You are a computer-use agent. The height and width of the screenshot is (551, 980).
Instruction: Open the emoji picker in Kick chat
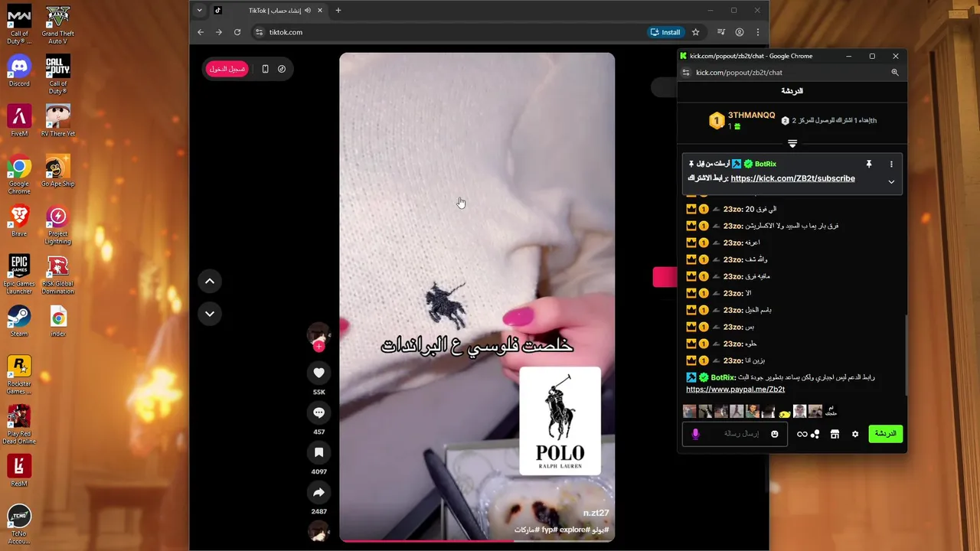(774, 434)
